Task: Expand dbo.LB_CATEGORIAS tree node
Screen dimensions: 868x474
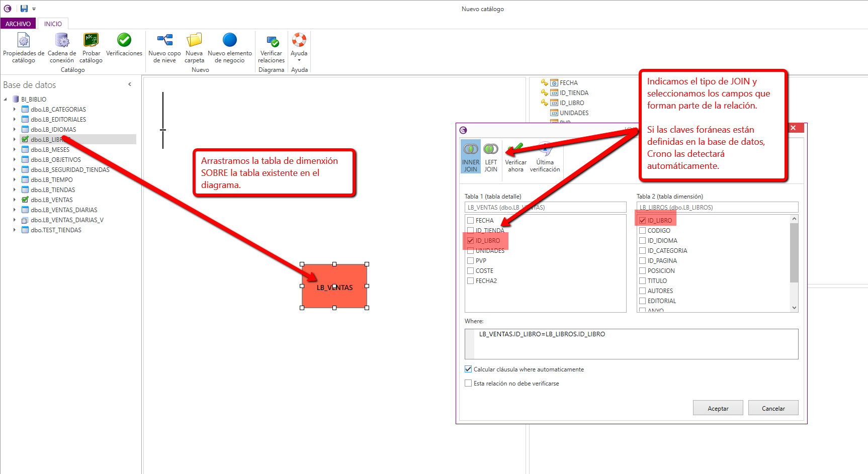Action: [x=15, y=110]
